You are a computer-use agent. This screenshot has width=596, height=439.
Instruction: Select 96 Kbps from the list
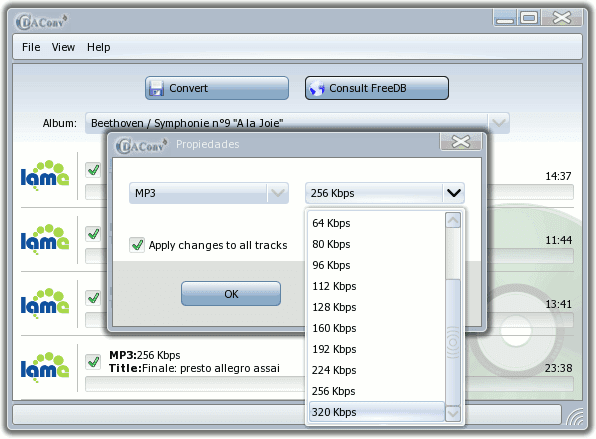[x=377, y=265]
